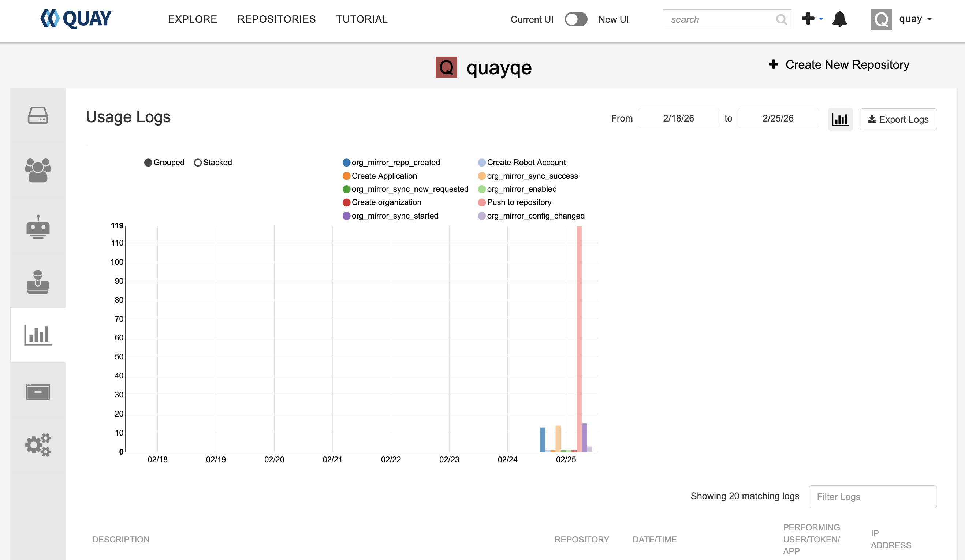This screenshot has width=965, height=560.
Task: Click the notifications bell icon
Action: pyautogui.click(x=839, y=19)
